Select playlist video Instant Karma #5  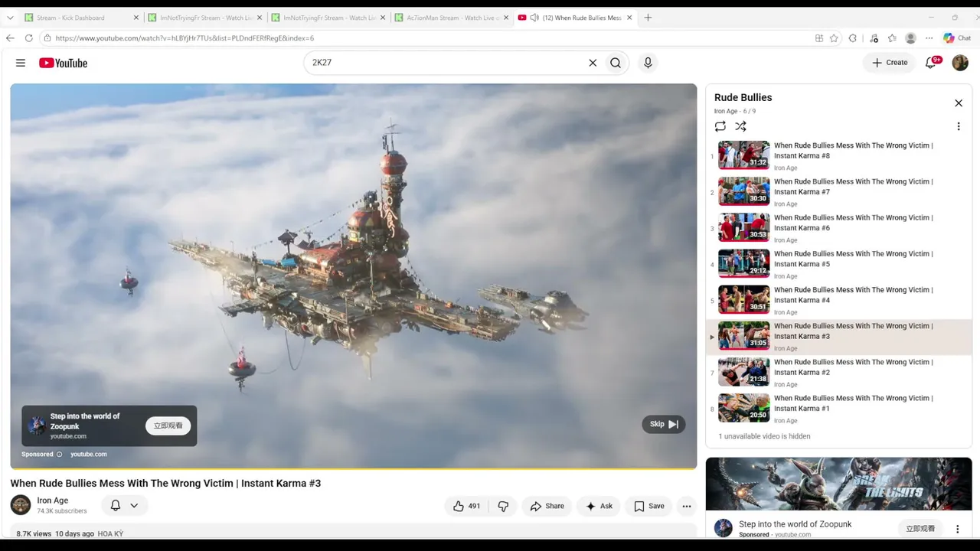838,263
